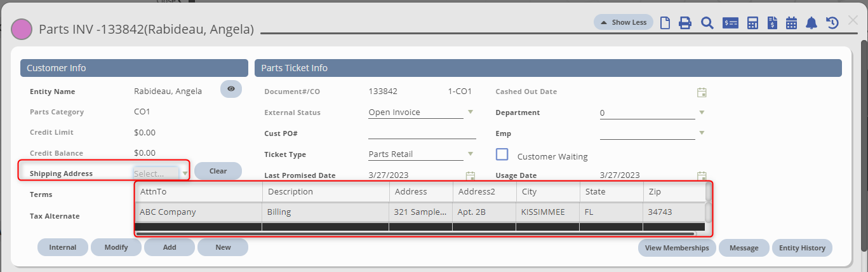
Task: Open Cashed Out Date calendar picker
Action: 702,92
